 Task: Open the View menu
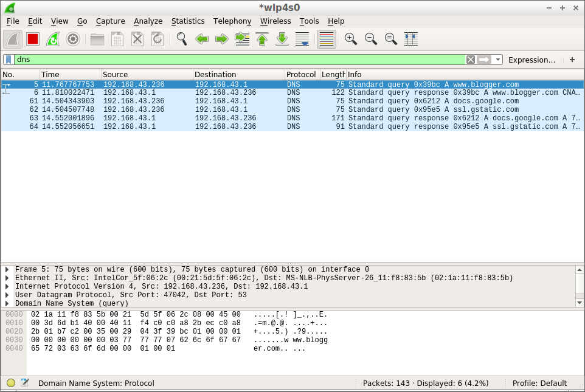[60, 21]
